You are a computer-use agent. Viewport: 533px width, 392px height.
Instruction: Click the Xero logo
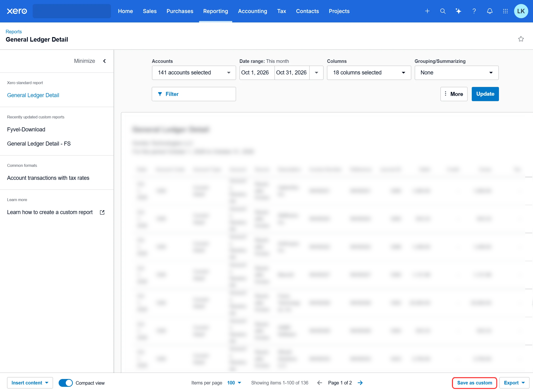(x=17, y=11)
